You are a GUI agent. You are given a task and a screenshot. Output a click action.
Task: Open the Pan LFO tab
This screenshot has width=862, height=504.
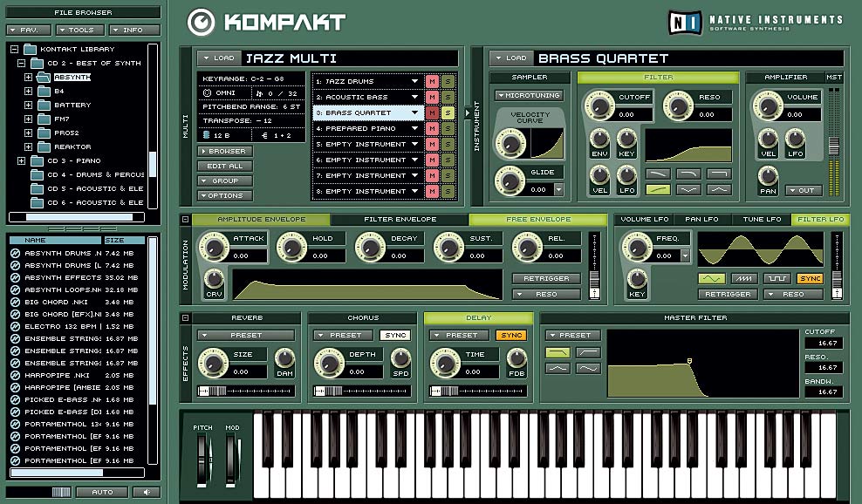coord(701,219)
